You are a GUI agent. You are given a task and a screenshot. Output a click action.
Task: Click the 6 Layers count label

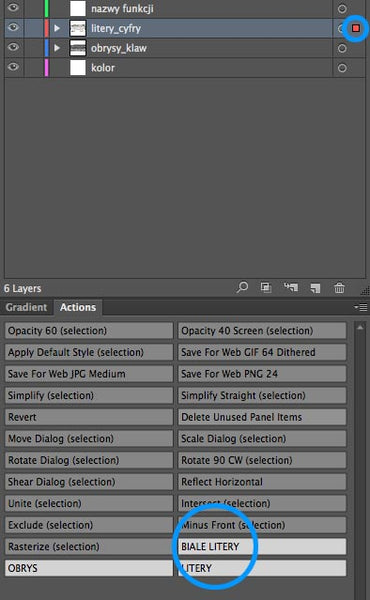[23, 288]
